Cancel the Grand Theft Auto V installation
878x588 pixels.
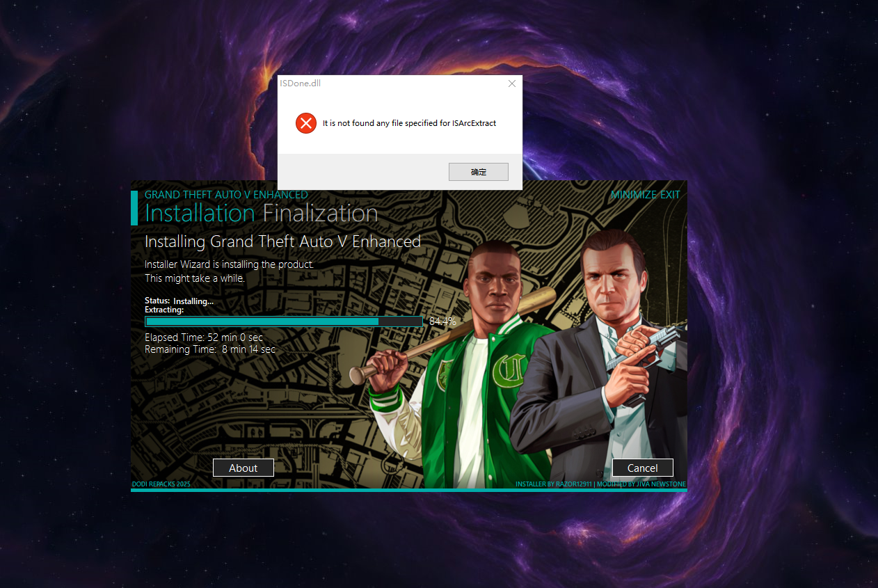pyautogui.click(x=642, y=468)
